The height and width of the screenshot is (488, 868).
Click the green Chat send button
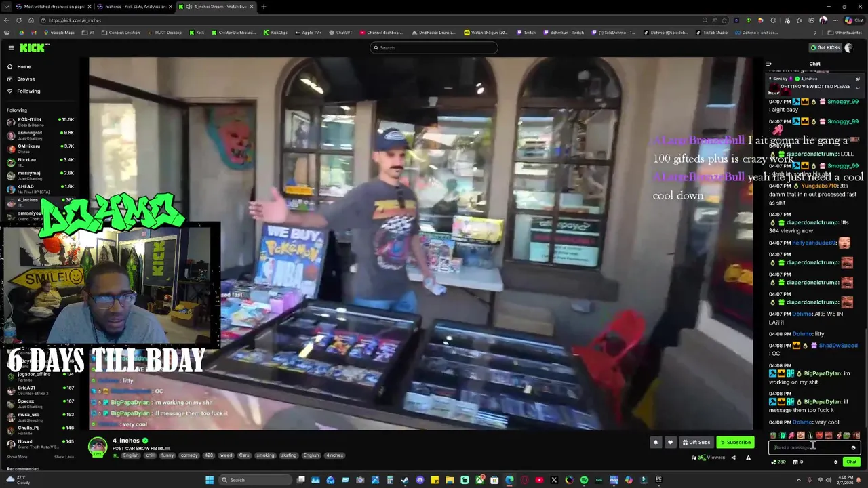coord(851,462)
